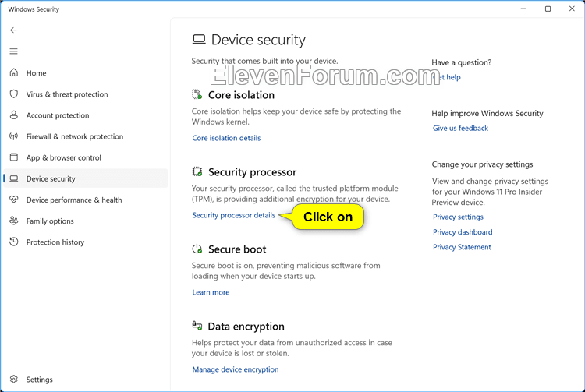Screen dimensions: 585x392
Task: Click the back arrow icon
Action: [13, 30]
